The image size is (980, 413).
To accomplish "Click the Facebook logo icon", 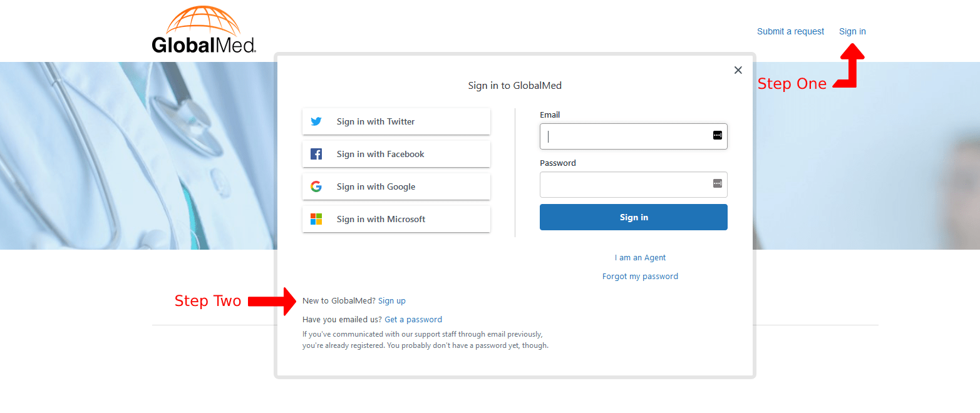I will 316,153.
